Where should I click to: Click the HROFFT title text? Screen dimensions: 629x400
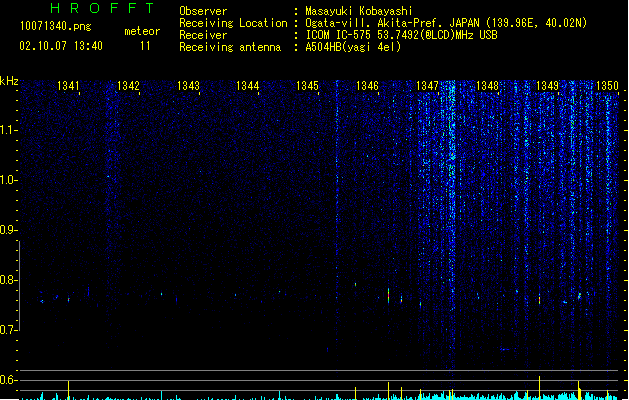pos(102,8)
